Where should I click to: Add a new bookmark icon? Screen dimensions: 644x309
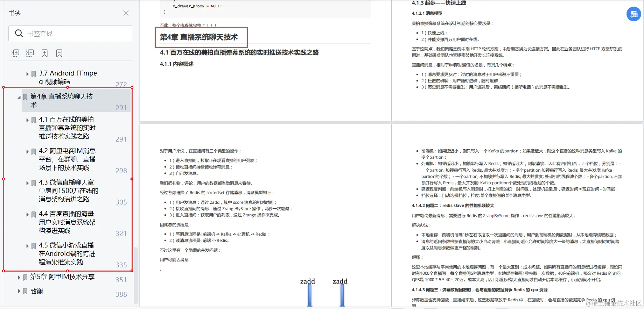pyautogui.click(x=44, y=53)
